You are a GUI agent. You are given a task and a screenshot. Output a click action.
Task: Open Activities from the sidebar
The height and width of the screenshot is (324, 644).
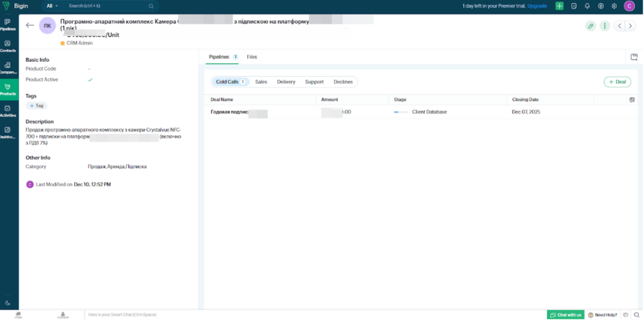(x=8, y=111)
